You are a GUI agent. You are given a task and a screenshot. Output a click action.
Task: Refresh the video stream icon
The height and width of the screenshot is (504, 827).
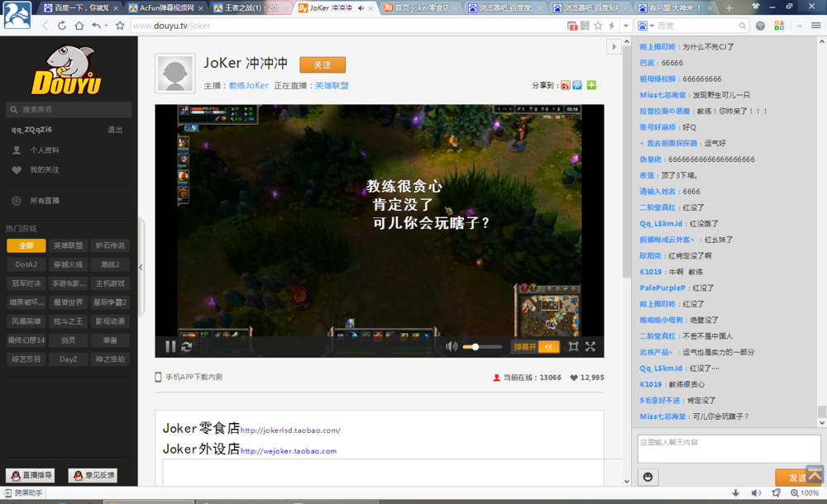click(x=187, y=346)
